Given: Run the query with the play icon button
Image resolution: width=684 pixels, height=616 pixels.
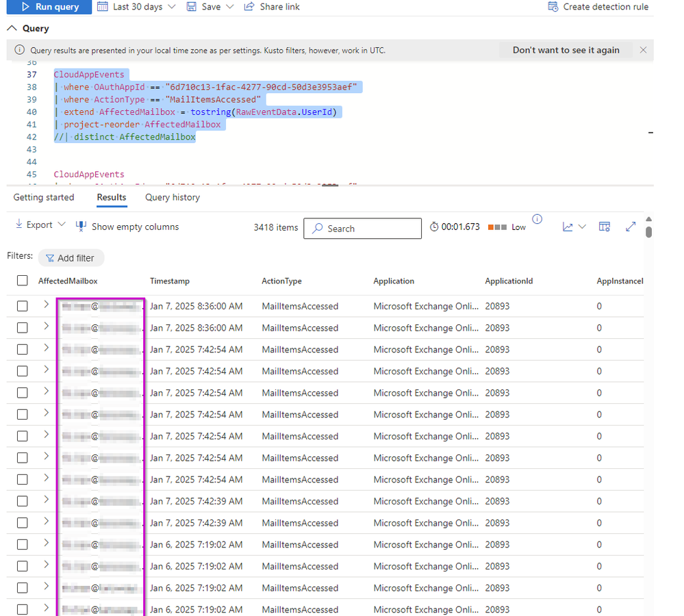Looking at the screenshot, I should tap(49, 7).
